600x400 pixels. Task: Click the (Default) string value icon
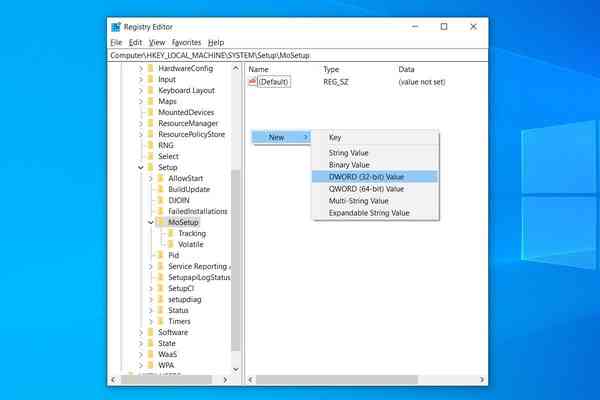click(x=252, y=82)
